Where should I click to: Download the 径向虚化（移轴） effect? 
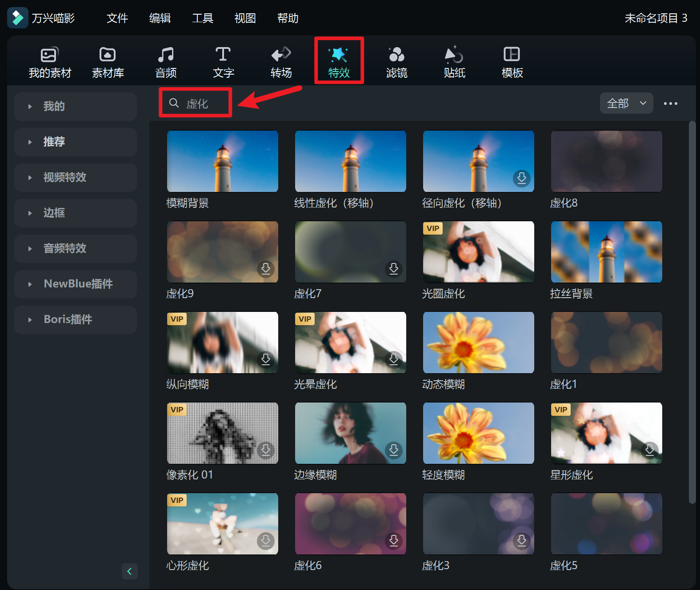point(521,178)
